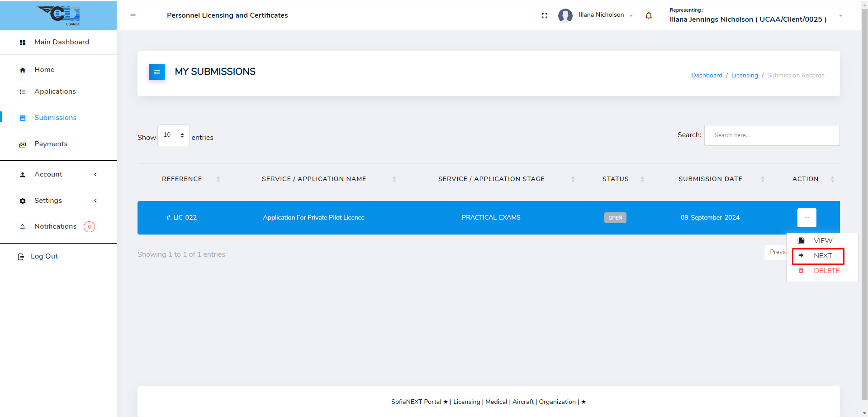The height and width of the screenshot is (417, 868).
Task: Select VIEW from the action menu
Action: coord(822,241)
